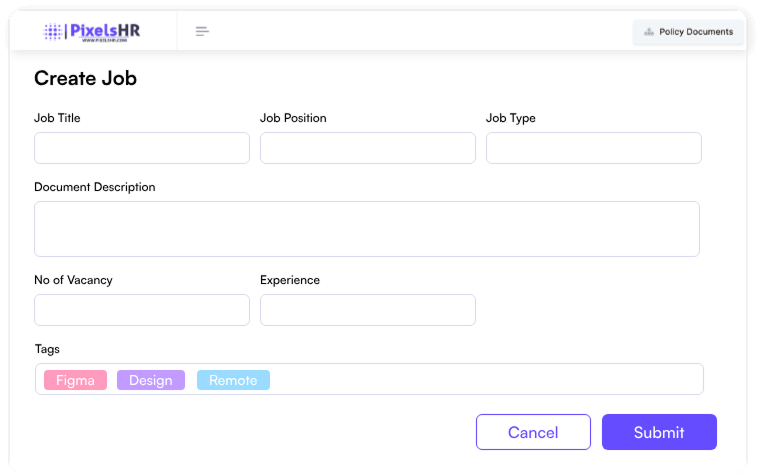The width and height of the screenshot is (761, 473).
Task: Open the Policy Documents page
Action: pos(689,32)
